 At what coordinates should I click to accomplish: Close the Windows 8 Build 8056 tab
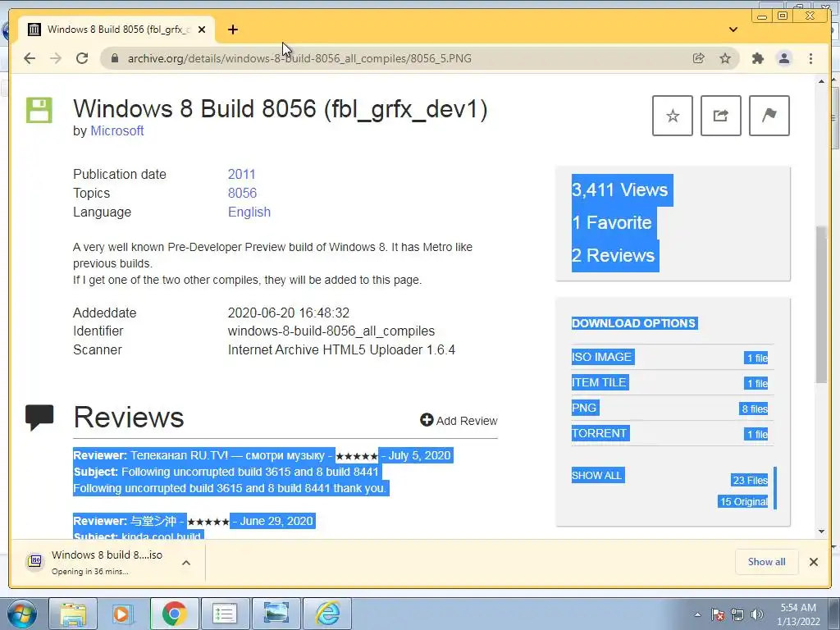coord(202,30)
